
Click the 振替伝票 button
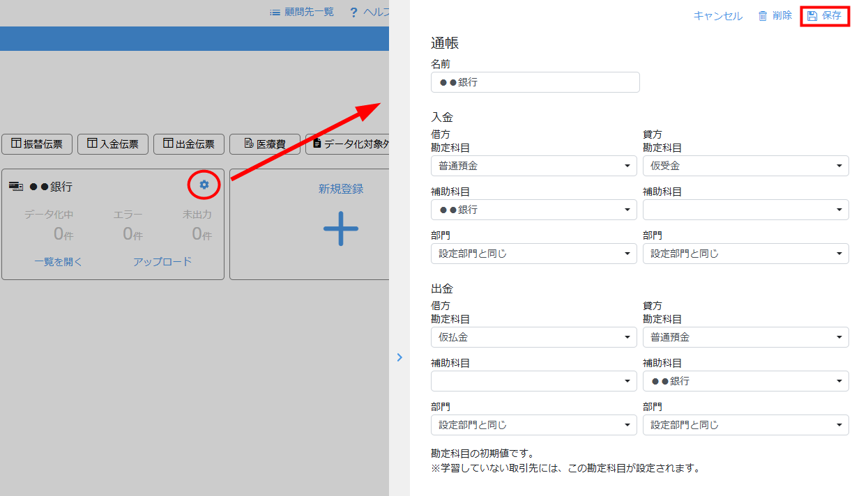pos(37,144)
